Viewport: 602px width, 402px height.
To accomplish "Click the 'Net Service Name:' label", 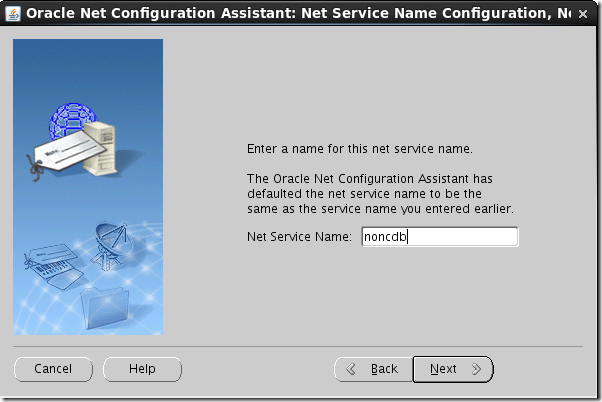I will pyautogui.click(x=299, y=237).
